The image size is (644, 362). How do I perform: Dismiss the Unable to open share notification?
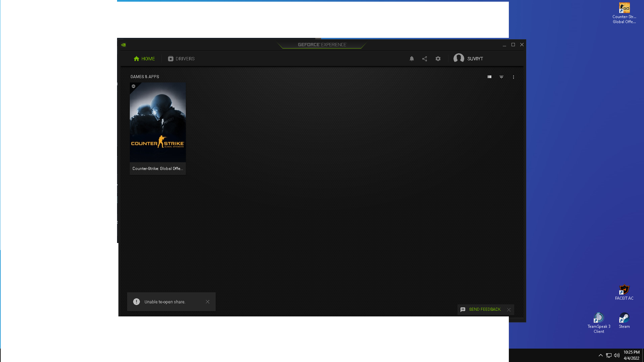point(208,302)
